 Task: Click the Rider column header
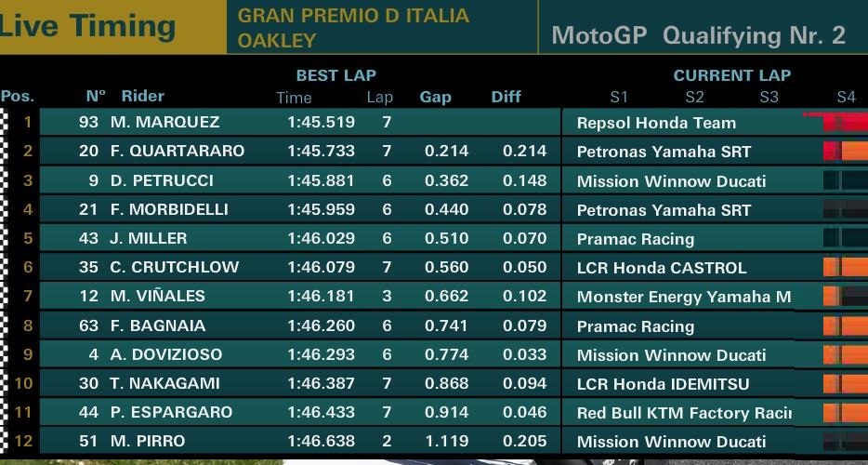click(142, 96)
